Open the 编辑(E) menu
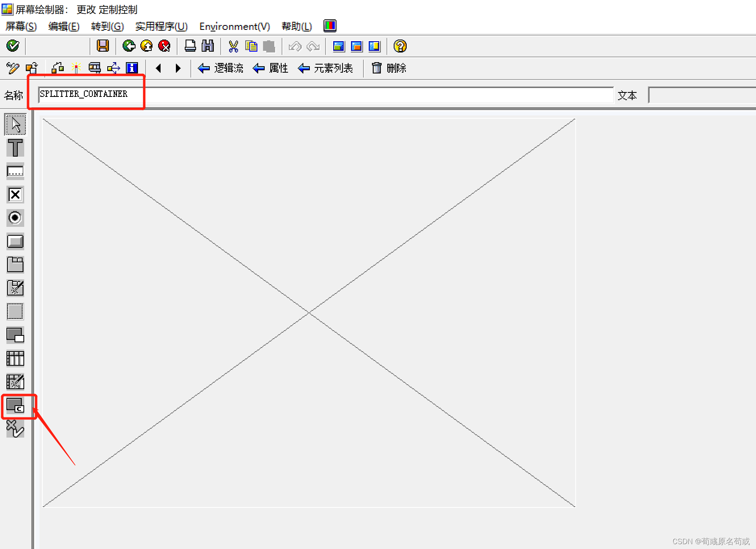 pyautogui.click(x=64, y=27)
